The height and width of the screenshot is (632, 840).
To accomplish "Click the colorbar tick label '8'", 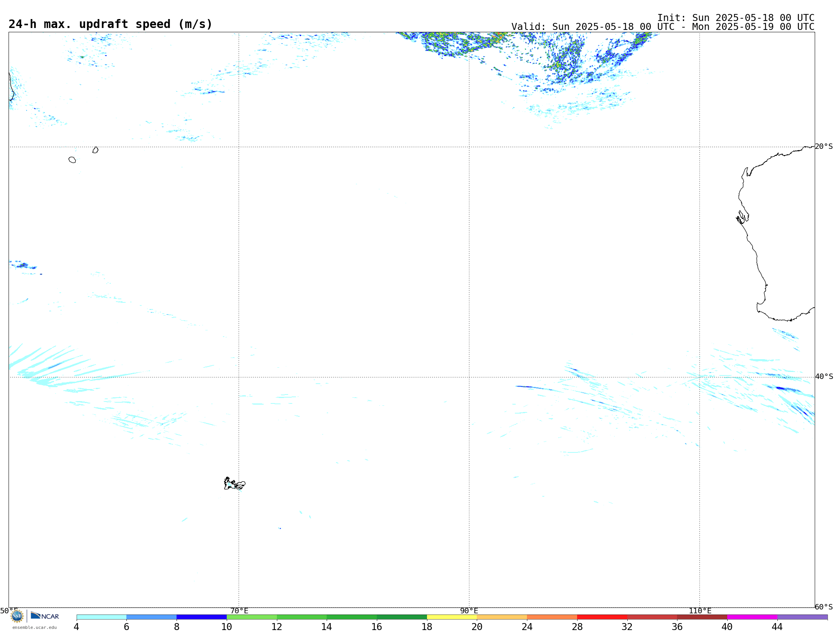I will click(x=177, y=627).
